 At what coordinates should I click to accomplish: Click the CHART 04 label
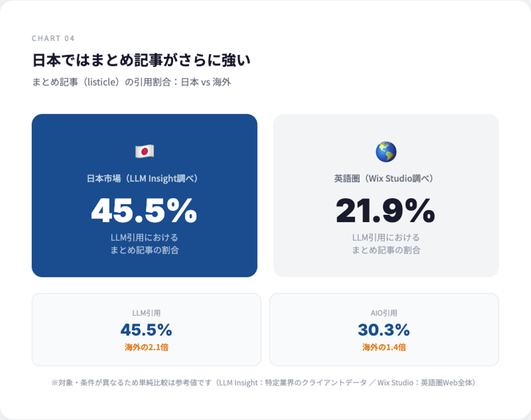(53, 38)
